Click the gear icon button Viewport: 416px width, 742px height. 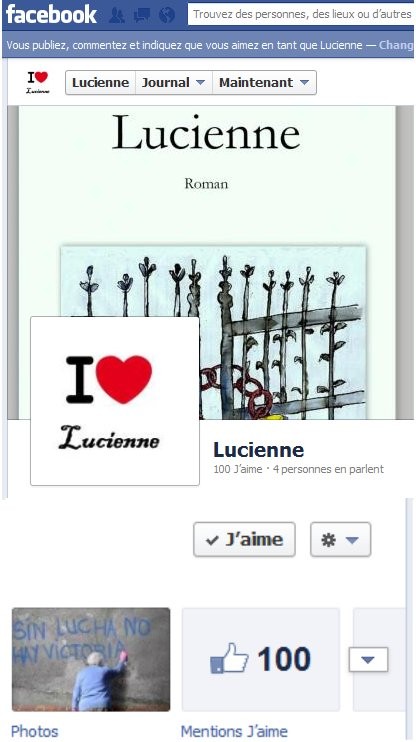pyautogui.click(x=341, y=539)
